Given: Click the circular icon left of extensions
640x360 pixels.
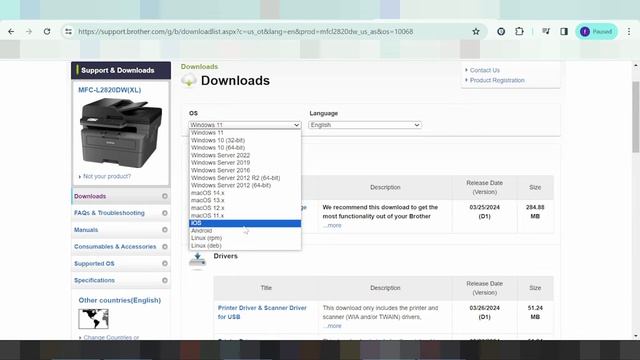Looking at the screenshot, I should tap(501, 31).
